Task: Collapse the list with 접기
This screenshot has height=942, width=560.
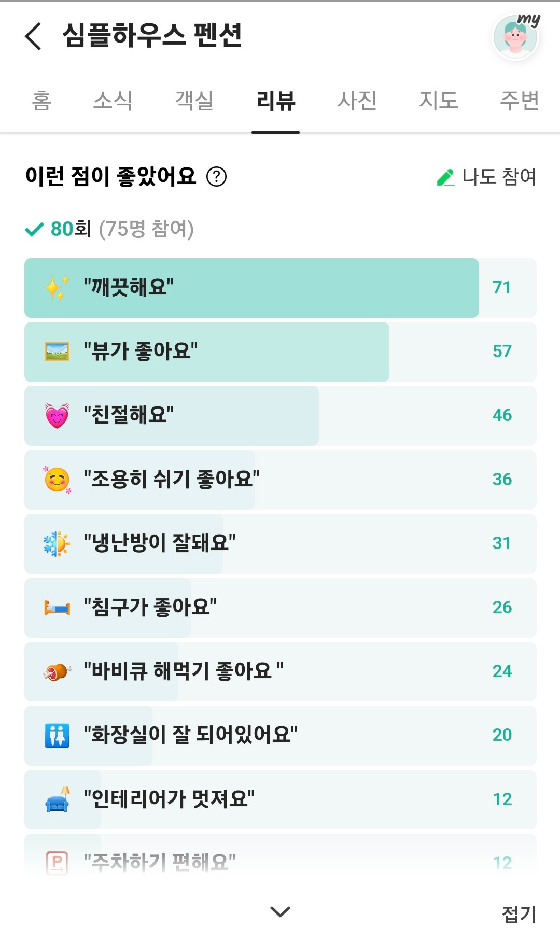Action: 519,914
